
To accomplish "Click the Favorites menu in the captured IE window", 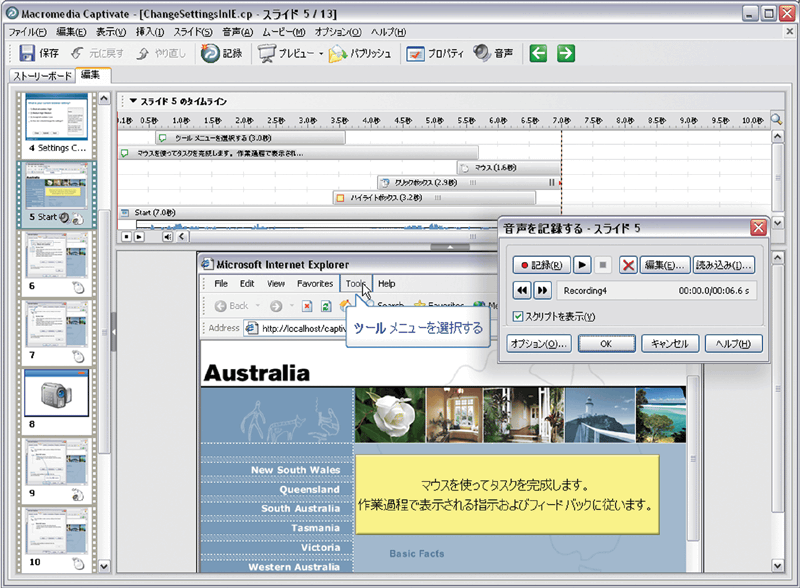I will [315, 284].
